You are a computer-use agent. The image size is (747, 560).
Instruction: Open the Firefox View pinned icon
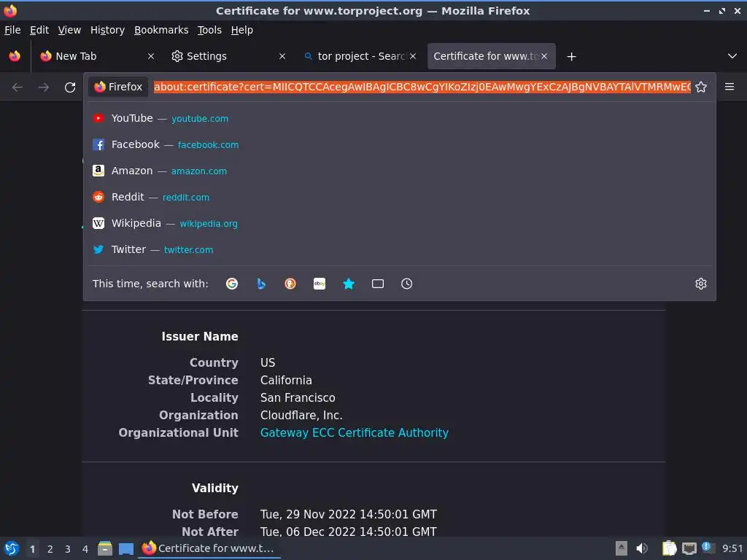(15, 56)
